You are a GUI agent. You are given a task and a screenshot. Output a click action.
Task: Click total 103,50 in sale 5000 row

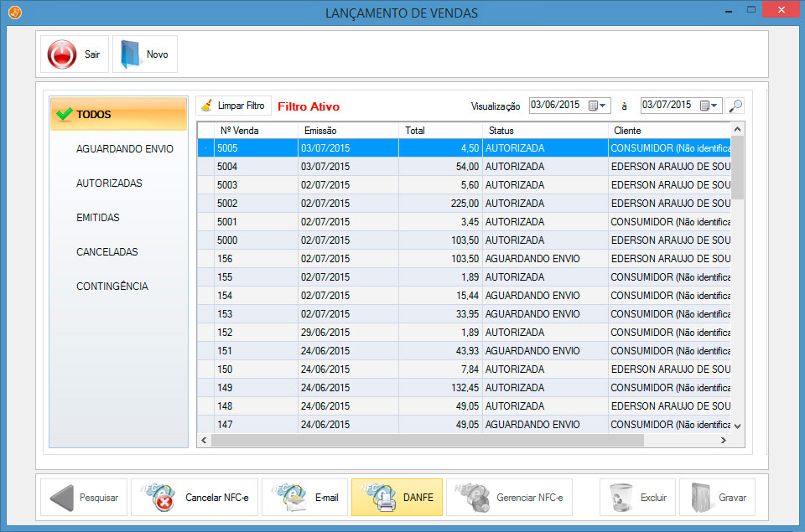465,240
